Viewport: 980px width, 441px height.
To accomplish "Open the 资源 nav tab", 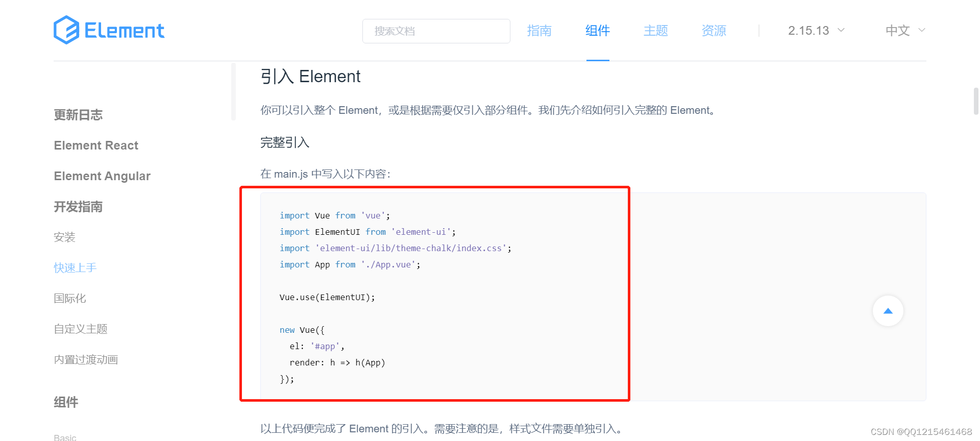I will [714, 31].
